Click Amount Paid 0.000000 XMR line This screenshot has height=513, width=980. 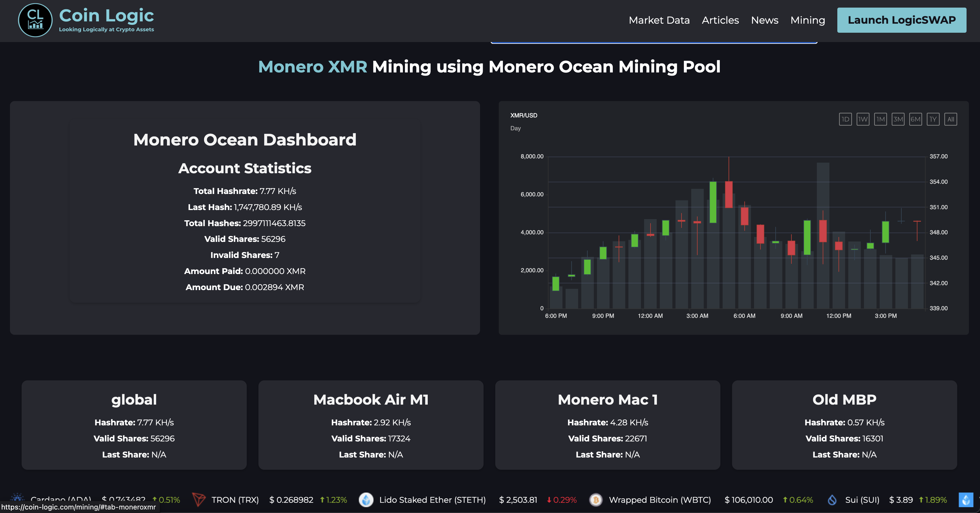coord(245,271)
